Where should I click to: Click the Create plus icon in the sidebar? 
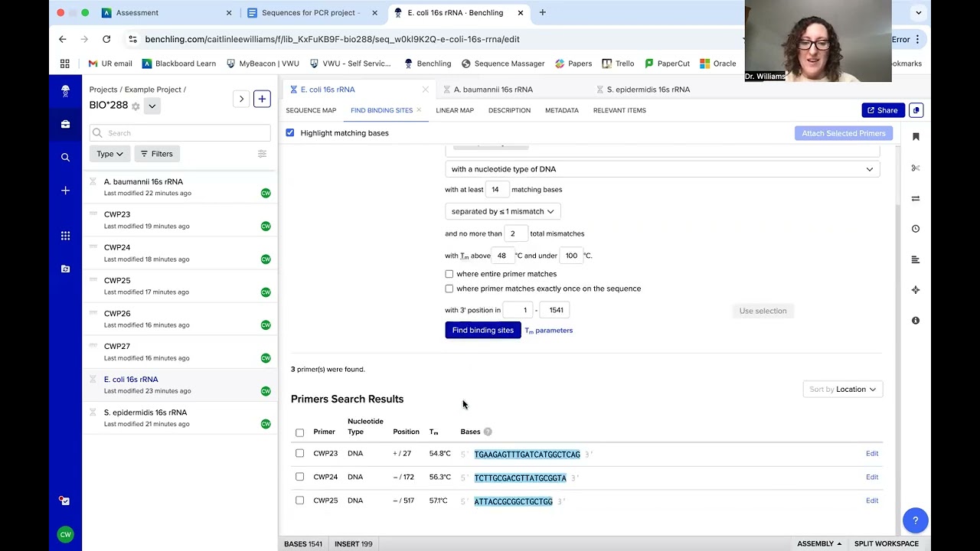(x=65, y=191)
